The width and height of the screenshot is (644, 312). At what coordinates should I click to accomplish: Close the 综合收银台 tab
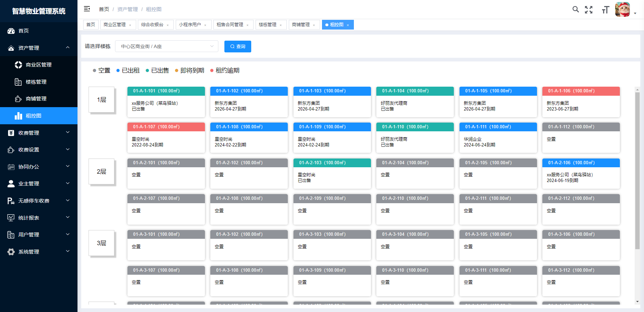pyautogui.click(x=168, y=25)
